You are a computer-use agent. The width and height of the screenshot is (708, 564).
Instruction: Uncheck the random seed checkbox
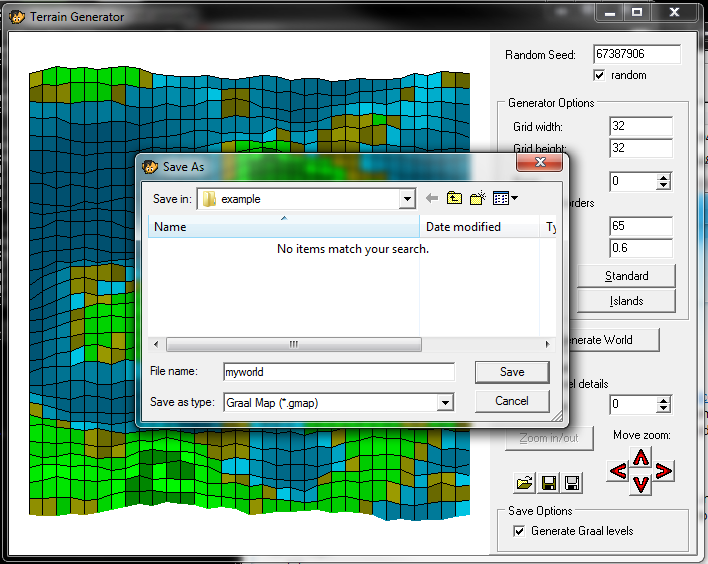[599, 76]
